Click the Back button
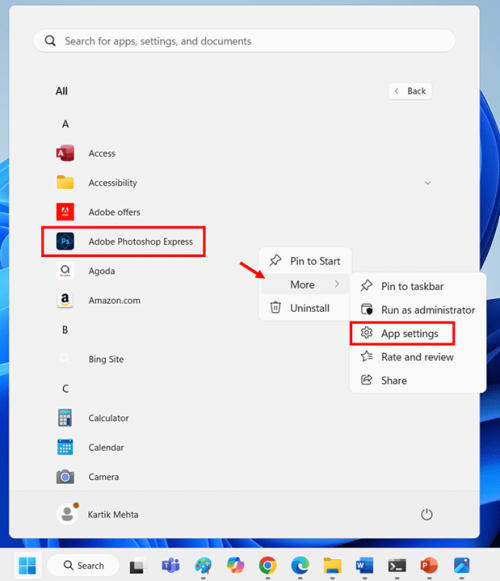Image resolution: width=500 pixels, height=581 pixels. pyautogui.click(x=410, y=91)
